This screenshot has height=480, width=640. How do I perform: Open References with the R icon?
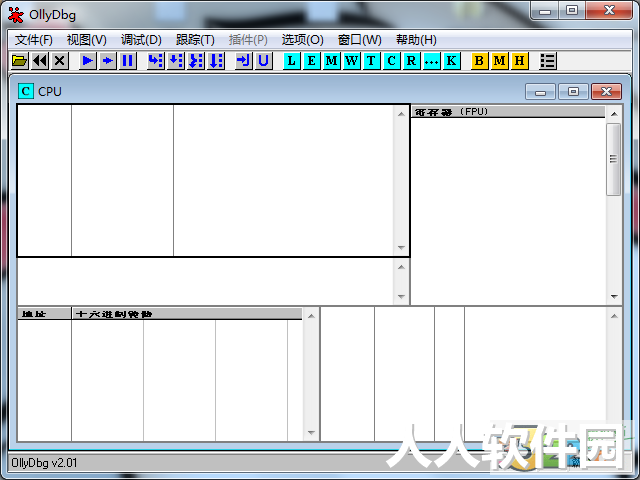[411, 61]
